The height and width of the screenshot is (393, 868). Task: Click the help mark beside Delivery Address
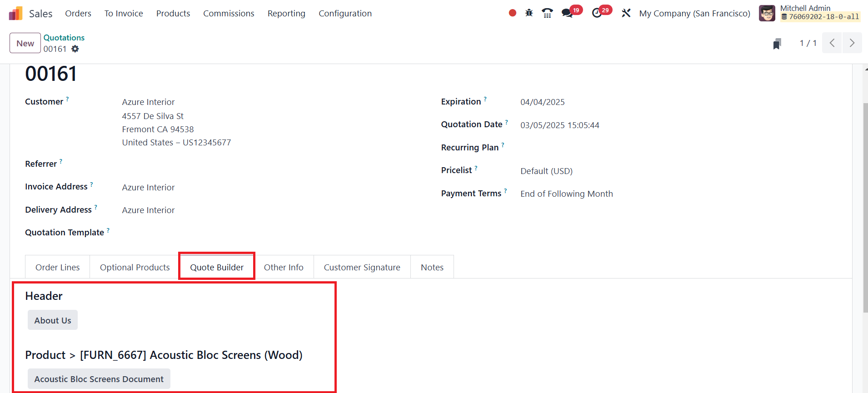(95, 207)
